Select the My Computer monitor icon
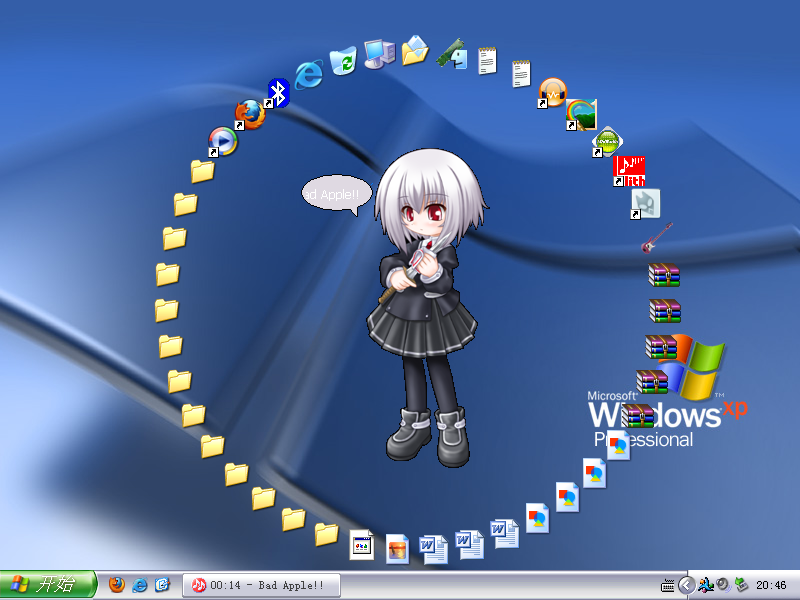This screenshot has width=800, height=600. point(380,54)
